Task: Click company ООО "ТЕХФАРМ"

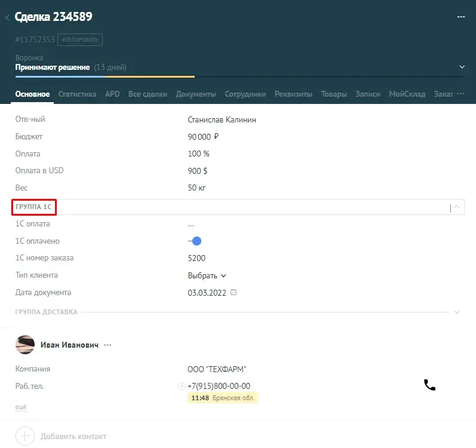Action: coord(217,369)
